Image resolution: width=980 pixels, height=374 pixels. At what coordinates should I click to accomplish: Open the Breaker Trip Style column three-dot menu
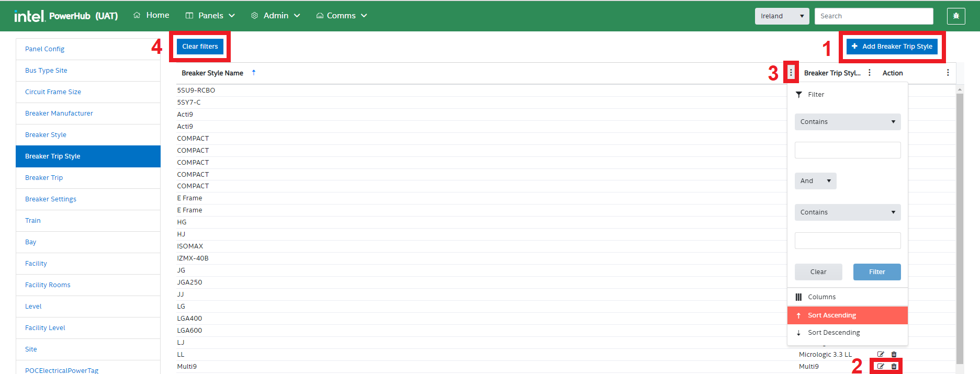pos(870,73)
